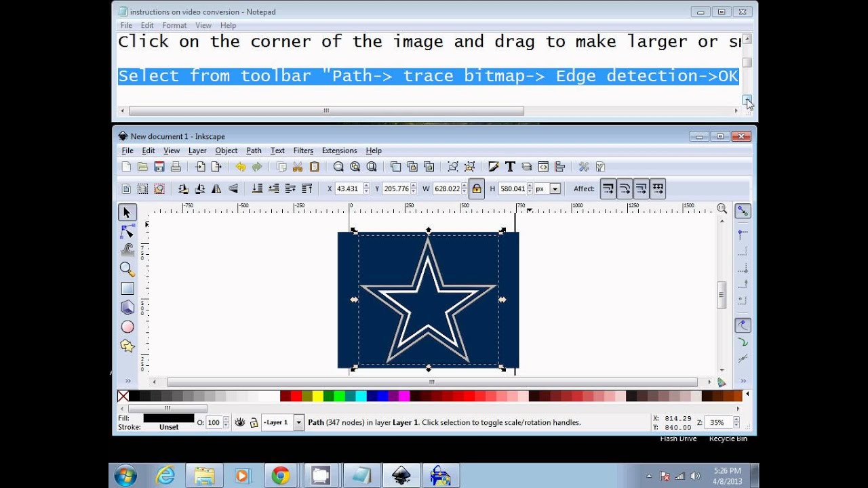This screenshot has height=488, width=868.
Task: Open the Fill and Stroke dialog icon
Action: [494, 167]
